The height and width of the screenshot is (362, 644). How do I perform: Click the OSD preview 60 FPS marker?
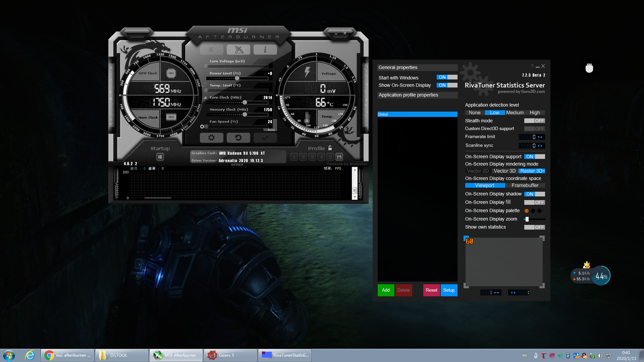coord(469,241)
